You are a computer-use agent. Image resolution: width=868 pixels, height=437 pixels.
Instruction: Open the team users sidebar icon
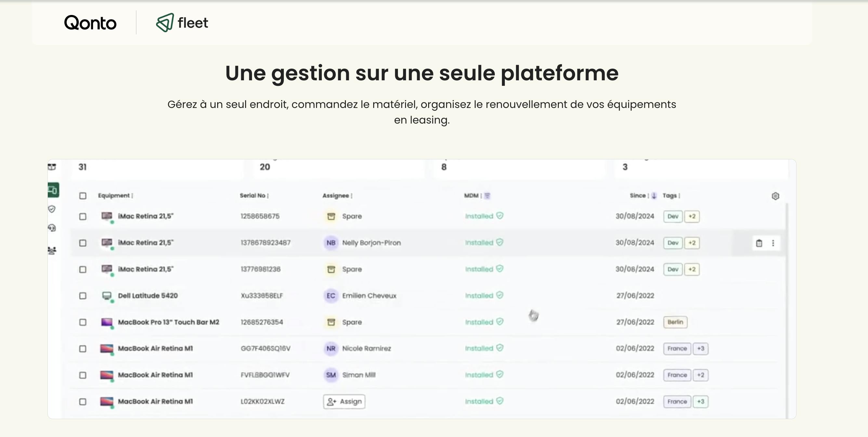pos(52,250)
